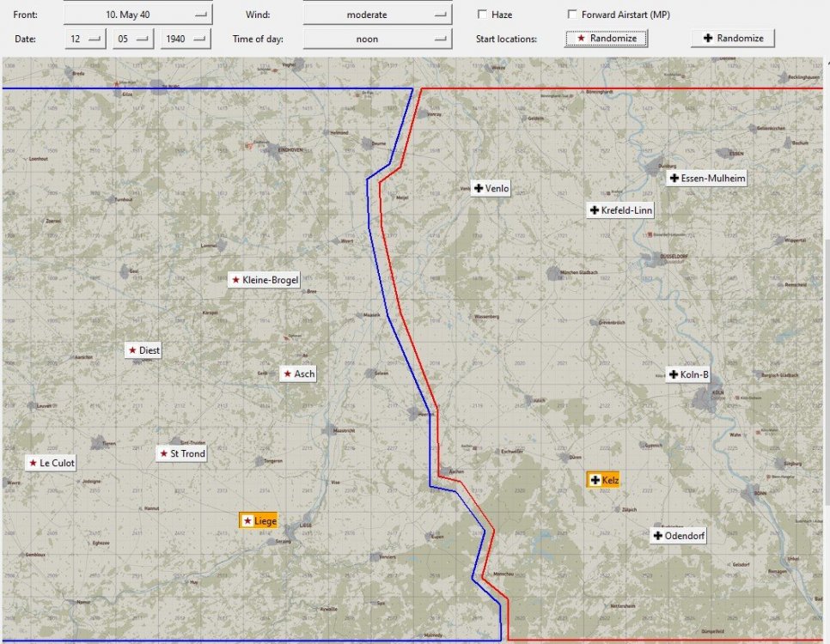
Task: Click the ESSEN city label on the map
Action: 736,154
